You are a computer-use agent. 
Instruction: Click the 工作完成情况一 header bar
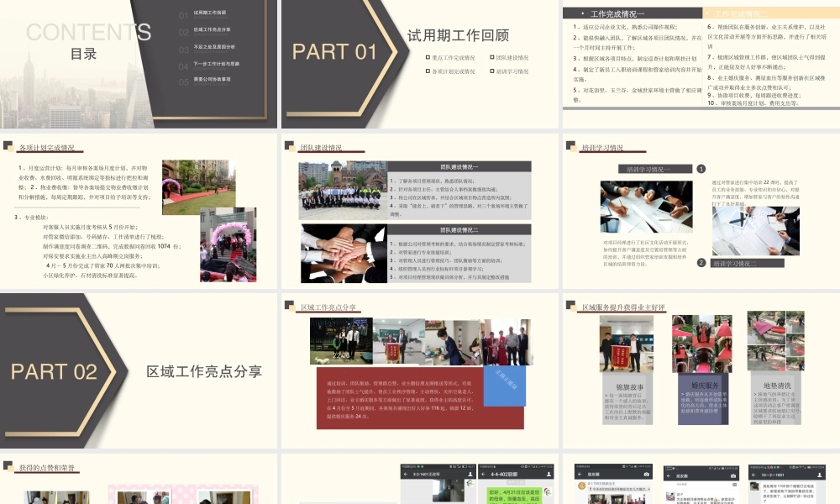click(633, 13)
